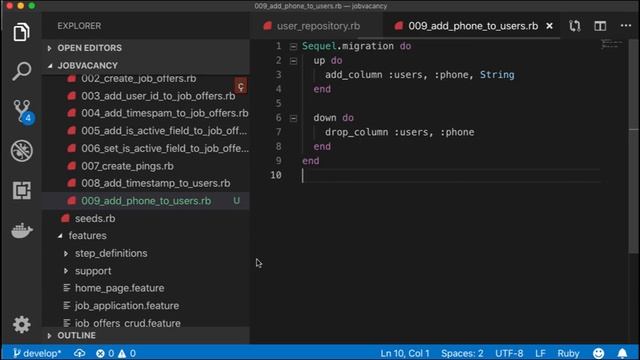Open the Docker view
Image resolution: width=640 pixels, height=360 pixels.
[22, 231]
